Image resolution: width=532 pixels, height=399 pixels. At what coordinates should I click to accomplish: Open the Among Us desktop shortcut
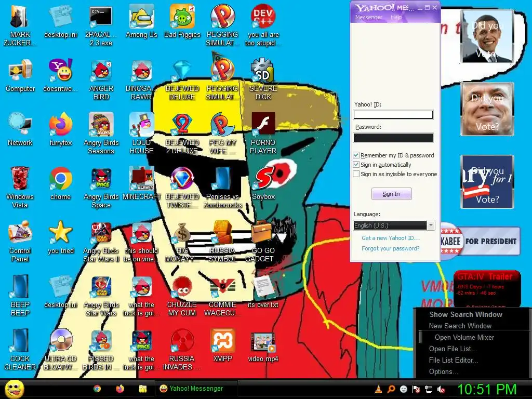tap(141, 21)
